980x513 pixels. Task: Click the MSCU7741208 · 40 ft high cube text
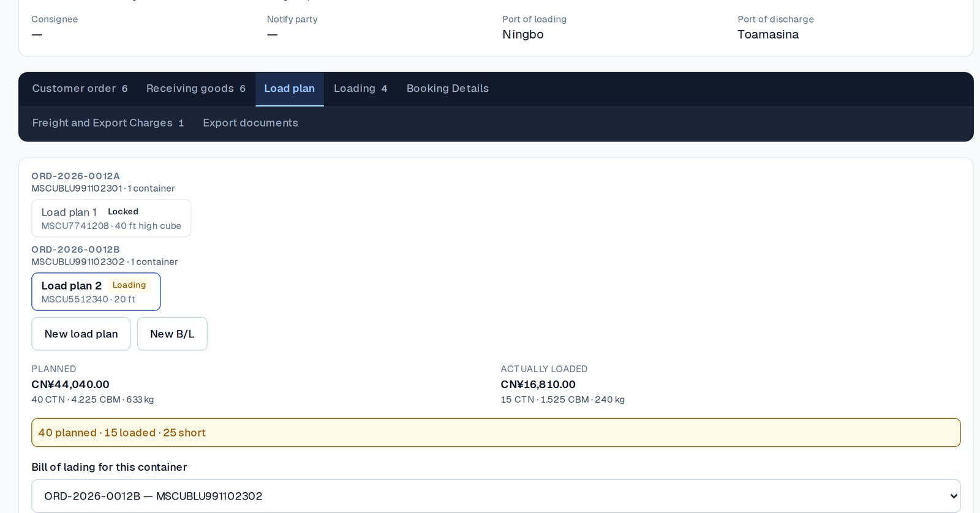111,226
